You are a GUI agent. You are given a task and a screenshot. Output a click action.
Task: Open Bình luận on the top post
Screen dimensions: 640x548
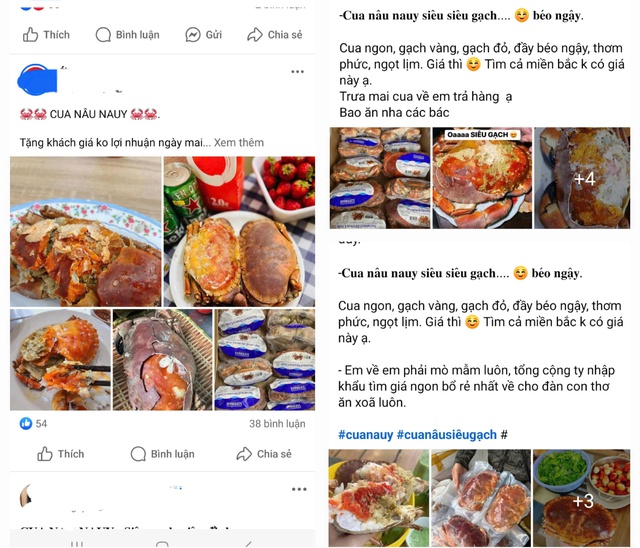[127, 35]
